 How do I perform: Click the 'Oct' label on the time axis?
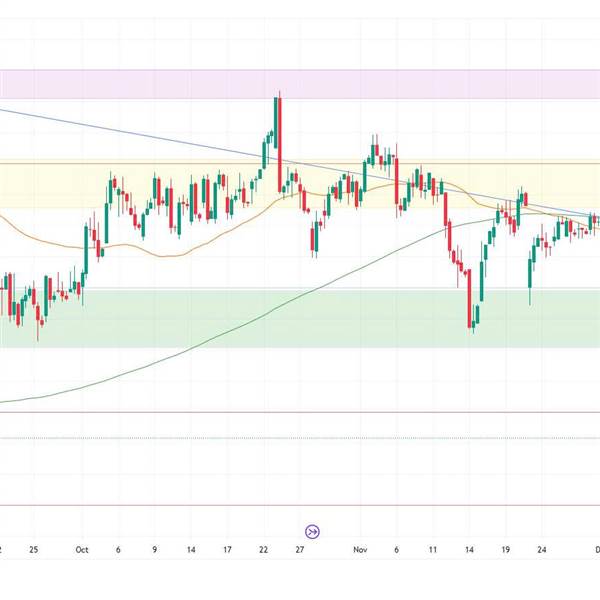click(82, 549)
